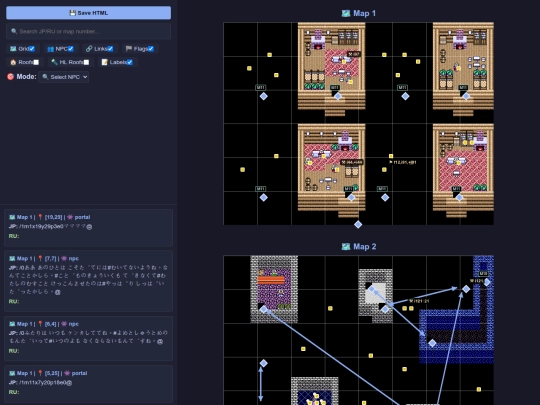540x405 pixels.
Task: Click the door portal diamond of Map 1's top-left cabin
Action: click(338, 96)
